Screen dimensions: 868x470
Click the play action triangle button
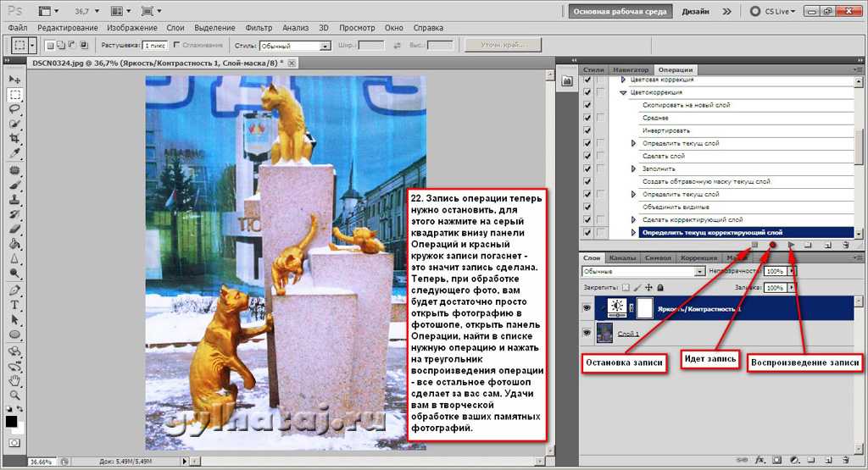pyautogui.click(x=790, y=245)
